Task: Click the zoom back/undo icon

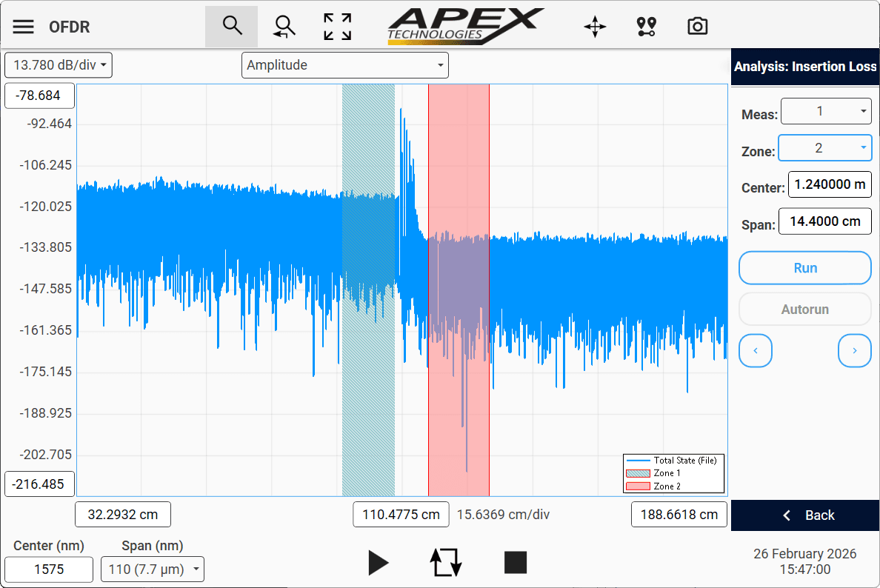Action: (x=284, y=27)
